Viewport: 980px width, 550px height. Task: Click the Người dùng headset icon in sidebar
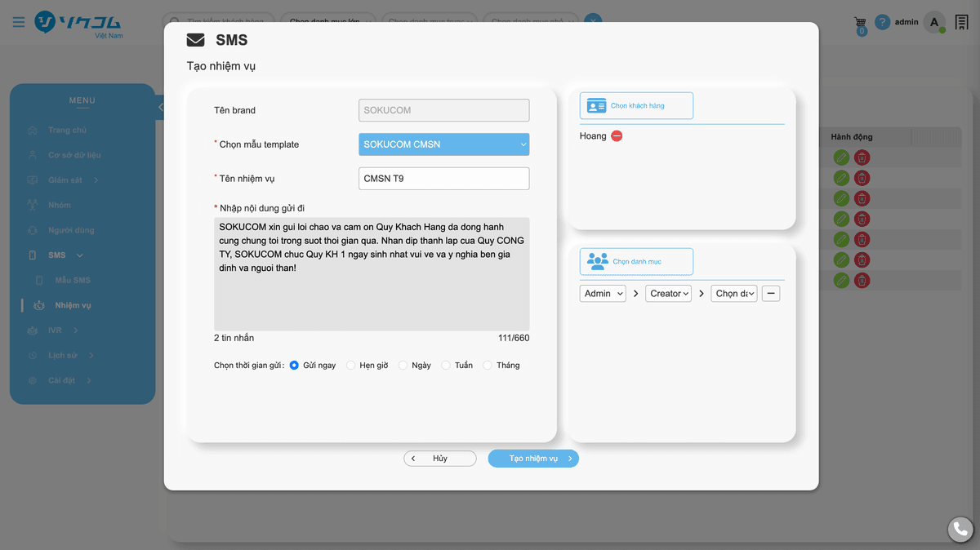(x=32, y=230)
